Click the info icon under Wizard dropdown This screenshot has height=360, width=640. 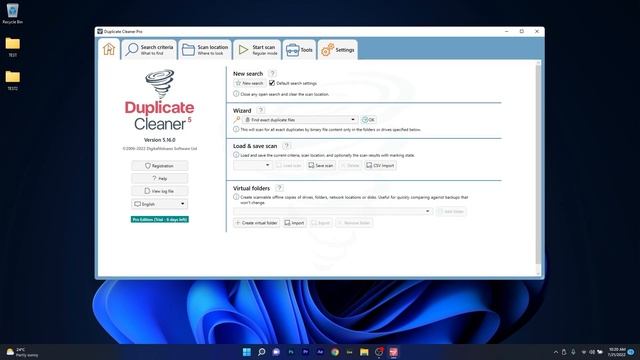[236, 129]
